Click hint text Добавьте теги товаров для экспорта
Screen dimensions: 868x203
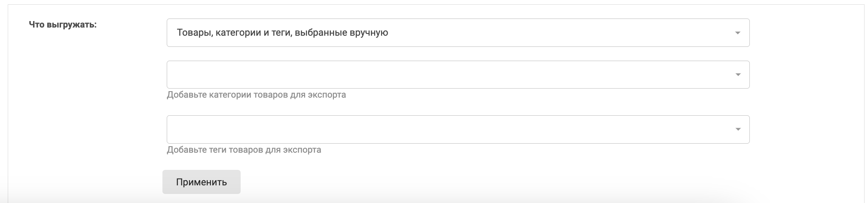[244, 150]
